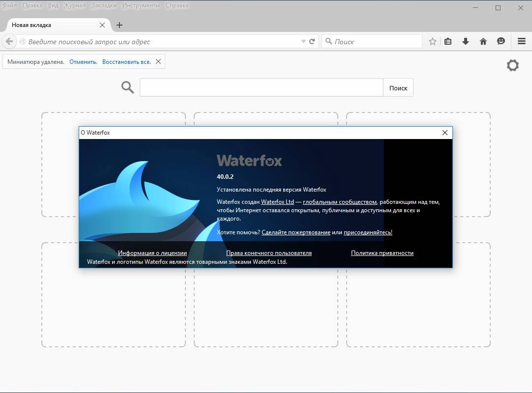The height and width of the screenshot is (393, 532).
Task: Show bookmarks list icon in toolbar
Action: [x=448, y=41]
